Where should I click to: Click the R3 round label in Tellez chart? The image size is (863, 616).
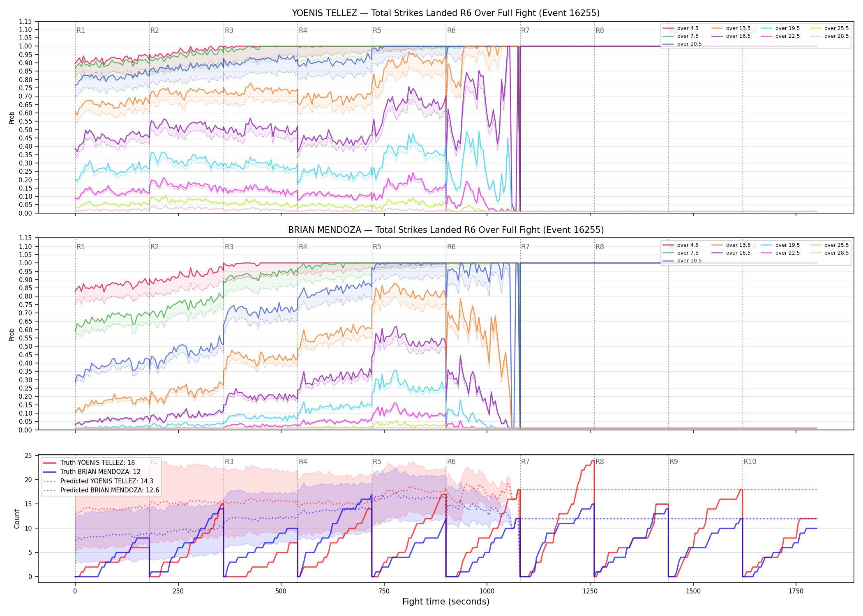point(229,30)
